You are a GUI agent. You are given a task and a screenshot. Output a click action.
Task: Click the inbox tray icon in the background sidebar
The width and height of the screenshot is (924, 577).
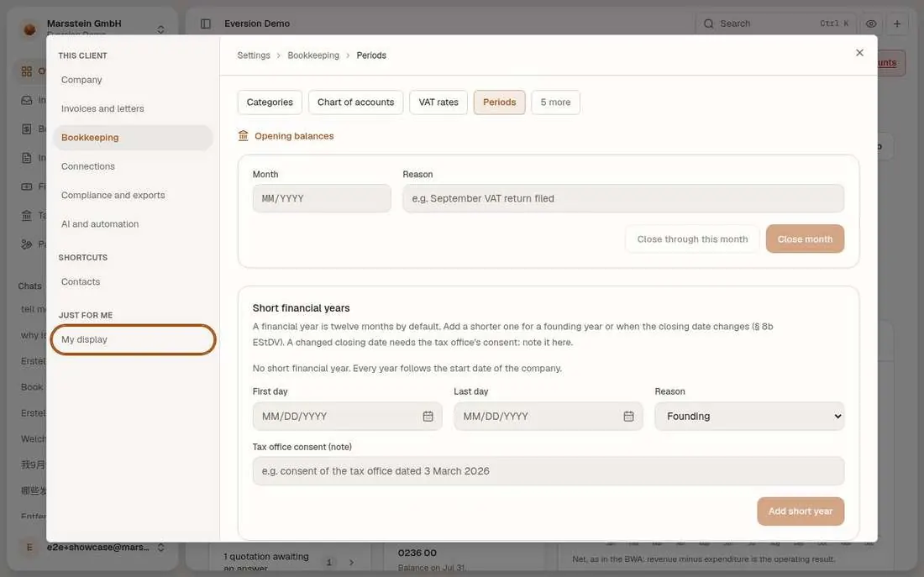[27, 100]
